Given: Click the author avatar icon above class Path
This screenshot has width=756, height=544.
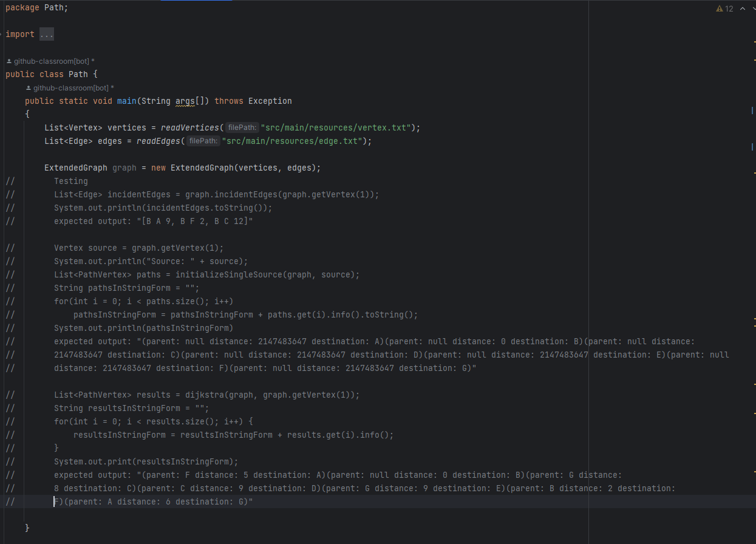Looking at the screenshot, I should (9, 61).
